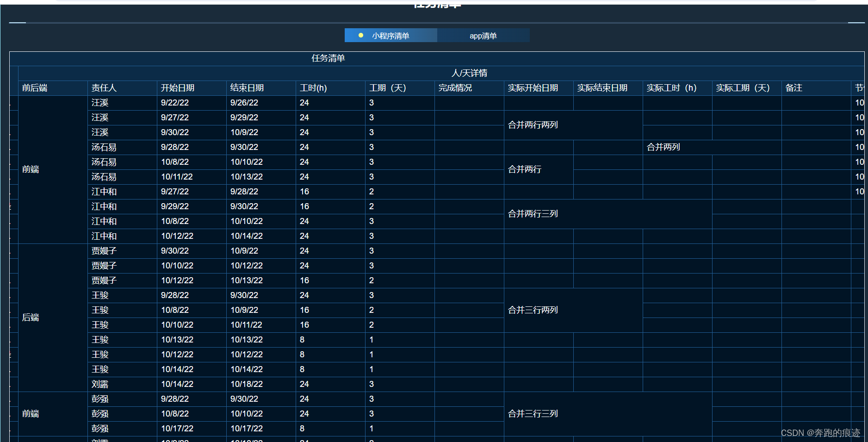Click the 开始日期 column header
The image size is (868, 442).
178,88
